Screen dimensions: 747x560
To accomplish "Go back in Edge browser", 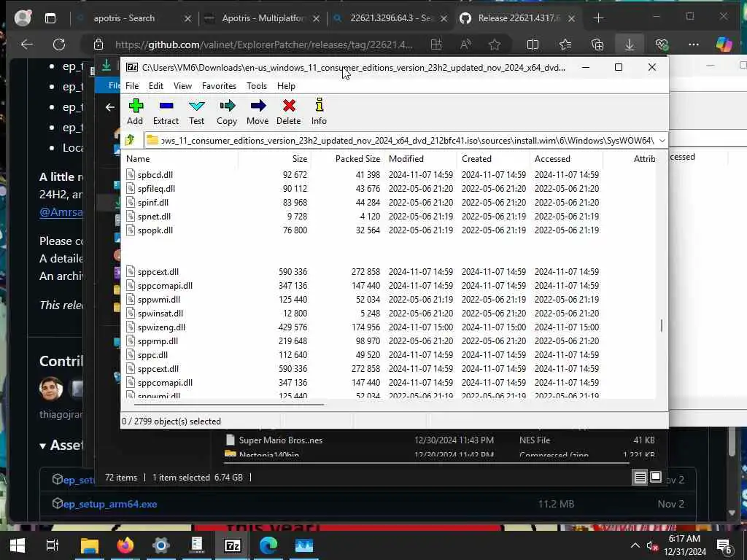I will click(x=27, y=44).
